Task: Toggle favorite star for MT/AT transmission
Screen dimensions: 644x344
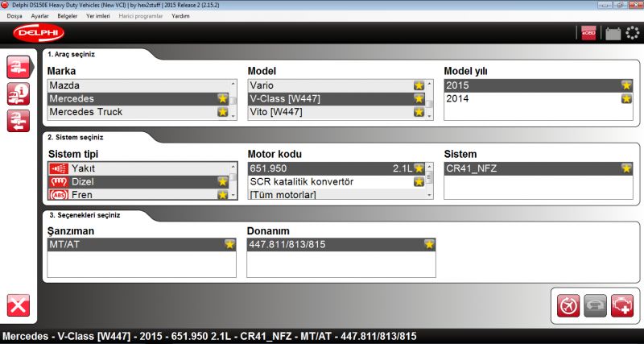Action: (229, 245)
